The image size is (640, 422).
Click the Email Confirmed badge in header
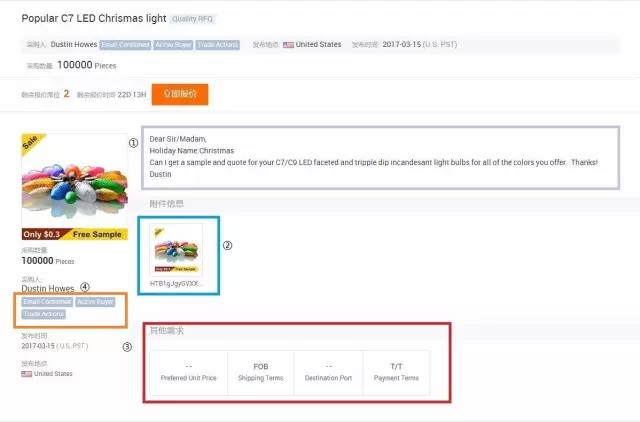point(125,45)
